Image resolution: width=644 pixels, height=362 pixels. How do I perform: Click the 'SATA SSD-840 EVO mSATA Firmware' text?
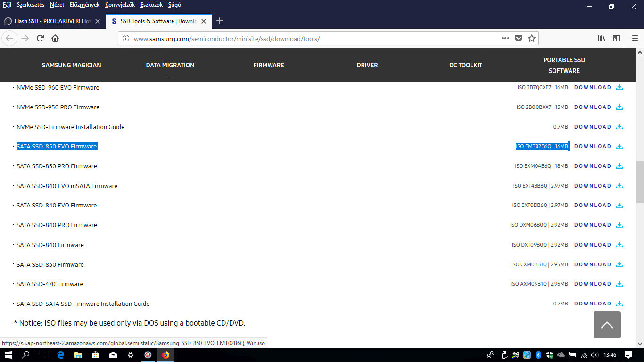click(x=67, y=186)
